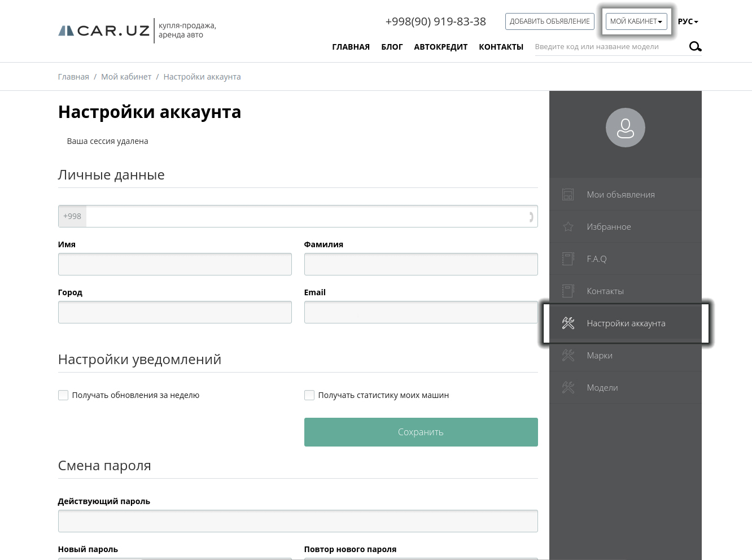Viewport: 752px width, 560px height.
Task: Focus the Город input field
Action: tap(175, 312)
